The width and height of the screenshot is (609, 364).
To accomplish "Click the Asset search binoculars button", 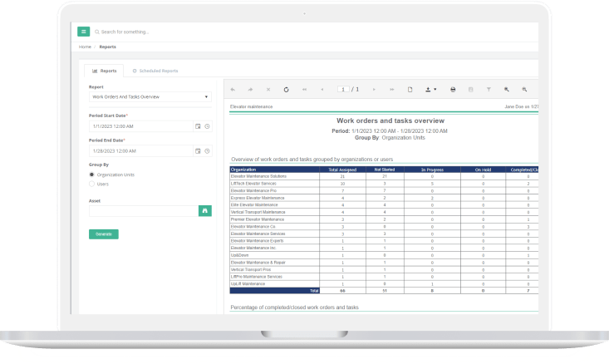I will click(204, 211).
